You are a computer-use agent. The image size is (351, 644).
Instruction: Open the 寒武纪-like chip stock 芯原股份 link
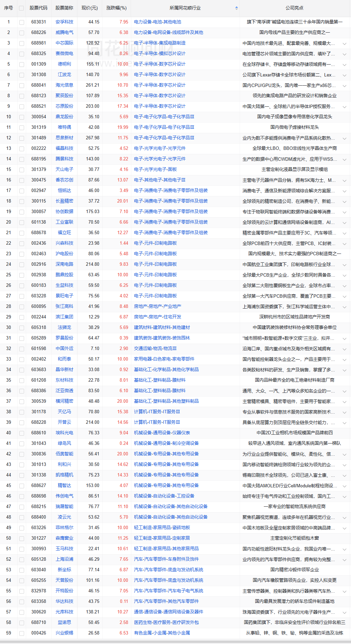pyautogui.click(x=64, y=106)
